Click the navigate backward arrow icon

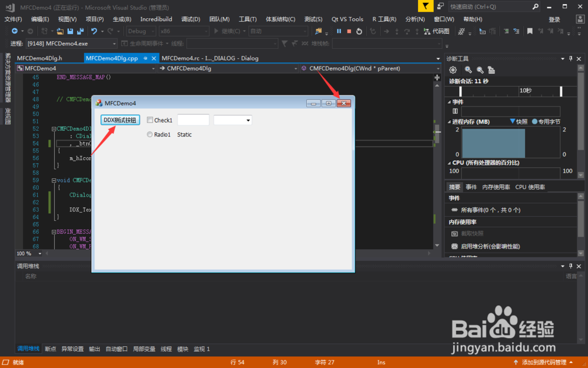(x=15, y=31)
